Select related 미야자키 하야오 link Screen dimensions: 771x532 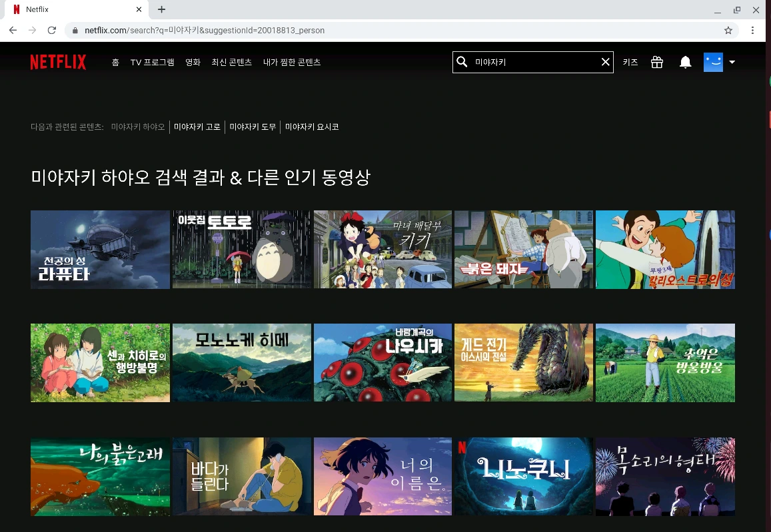(138, 127)
